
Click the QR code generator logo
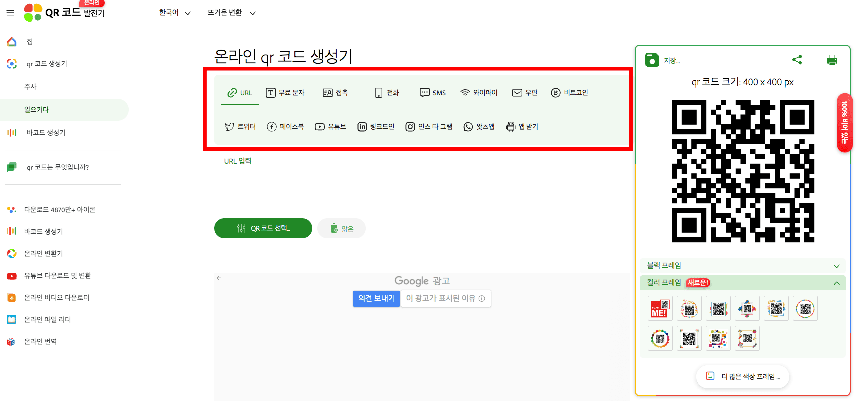coord(64,12)
